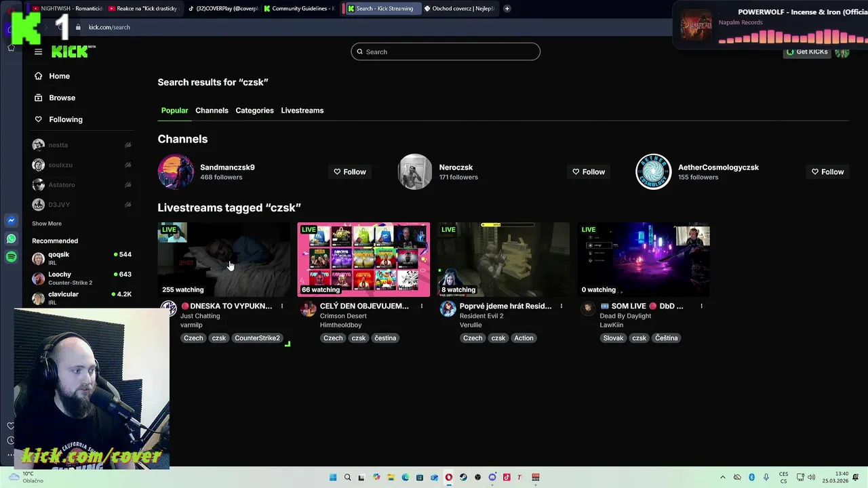Open followed channel Astatoro
The image size is (868, 488).
[81, 184]
